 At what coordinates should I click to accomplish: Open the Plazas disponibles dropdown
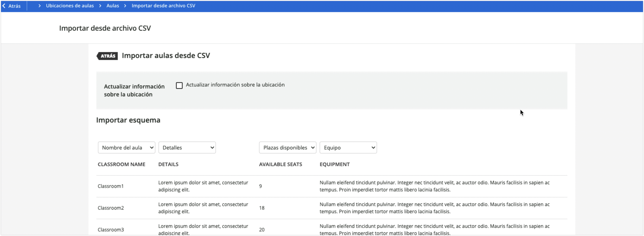[287, 147]
